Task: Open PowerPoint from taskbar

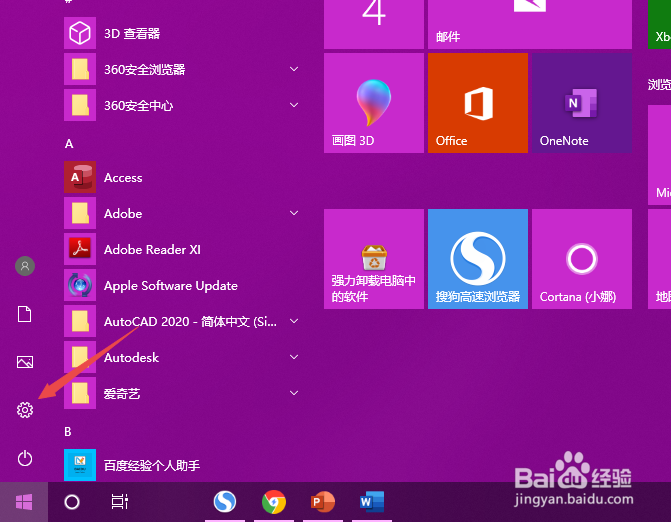Action: [x=323, y=501]
